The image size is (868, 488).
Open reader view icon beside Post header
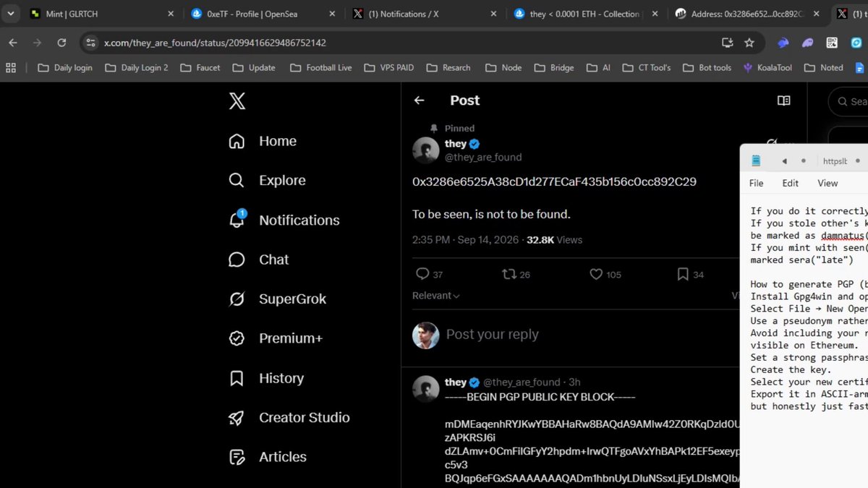point(783,100)
